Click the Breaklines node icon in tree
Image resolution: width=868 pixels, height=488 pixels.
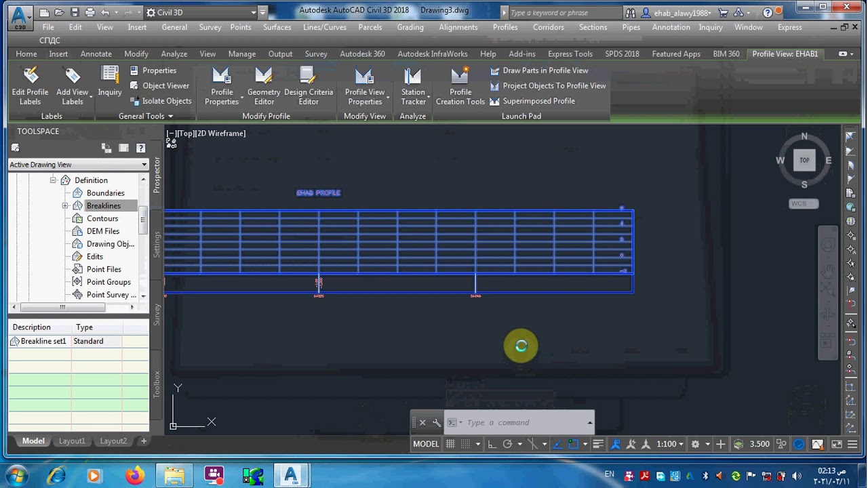78,206
